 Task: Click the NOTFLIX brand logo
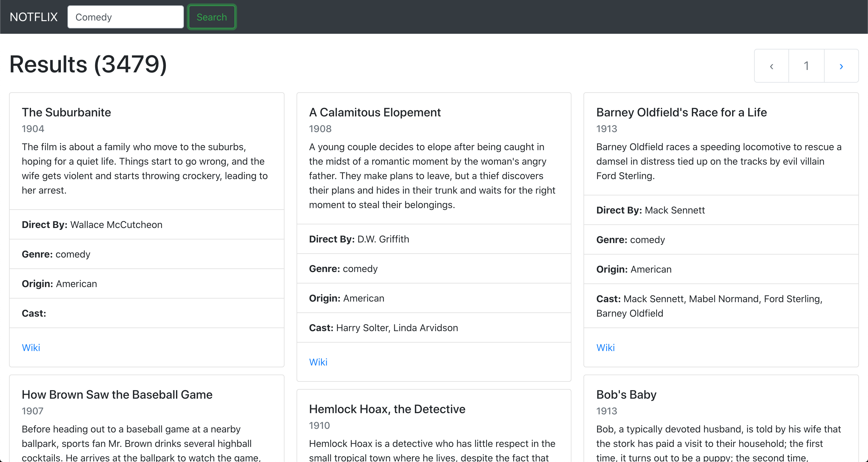(x=34, y=17)
